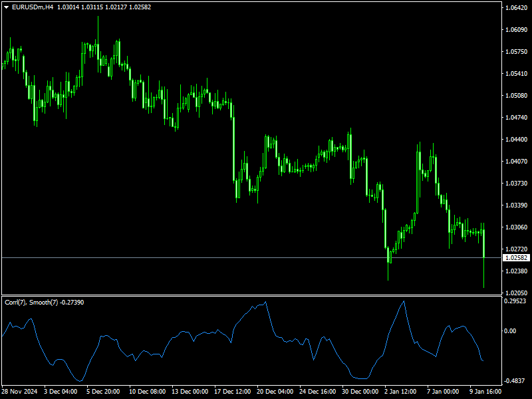Click the 1.02720 price scale value
Screen dimensions: 532x399
[517, 249]
